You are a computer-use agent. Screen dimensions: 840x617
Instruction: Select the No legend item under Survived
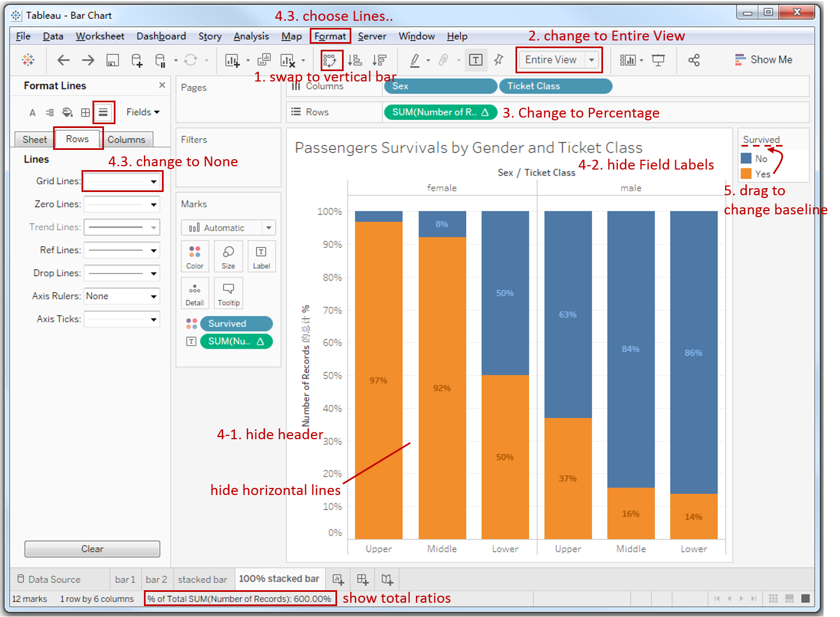(759, 159)
